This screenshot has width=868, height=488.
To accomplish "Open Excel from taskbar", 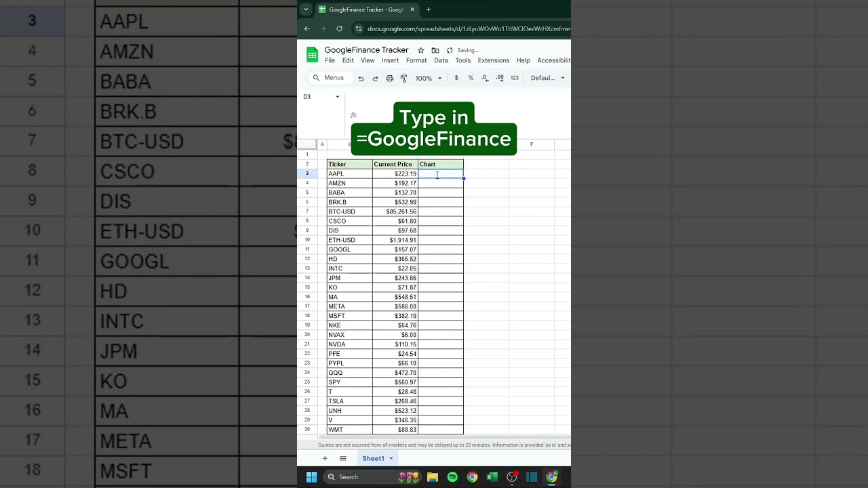I will (x=492, y=477).
